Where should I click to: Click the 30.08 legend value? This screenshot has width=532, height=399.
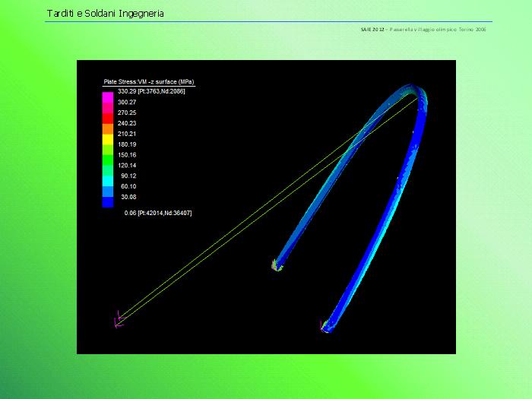128,197
